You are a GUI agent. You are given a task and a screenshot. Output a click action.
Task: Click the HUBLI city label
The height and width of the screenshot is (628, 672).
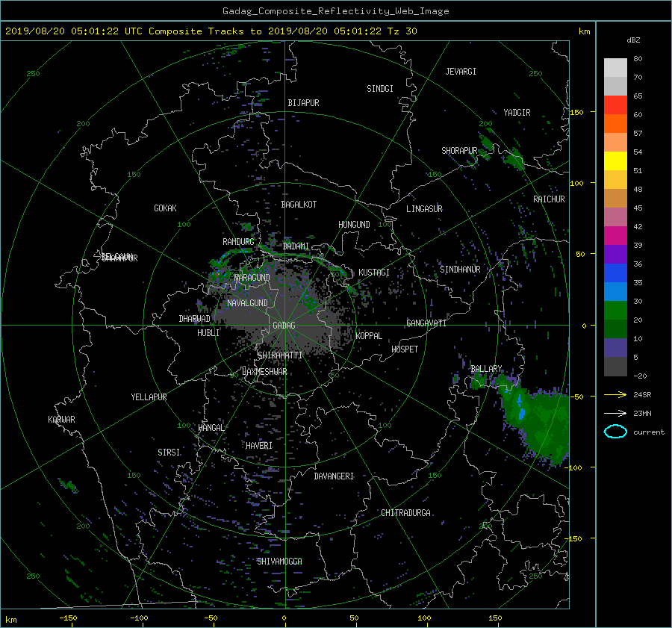click(208, 332)
